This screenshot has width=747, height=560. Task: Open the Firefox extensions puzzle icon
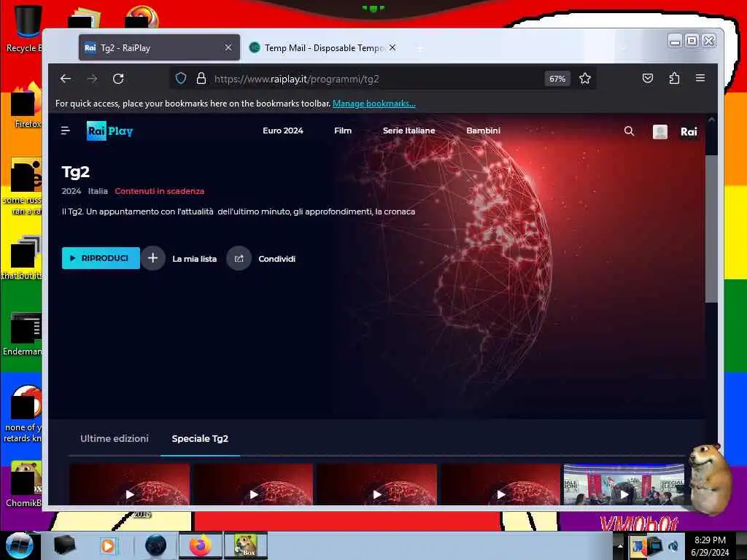(x=674, y=78)
